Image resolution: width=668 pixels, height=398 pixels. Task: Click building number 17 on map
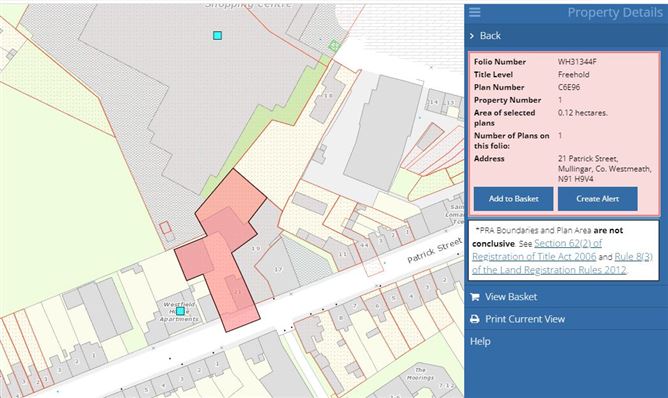278,269
